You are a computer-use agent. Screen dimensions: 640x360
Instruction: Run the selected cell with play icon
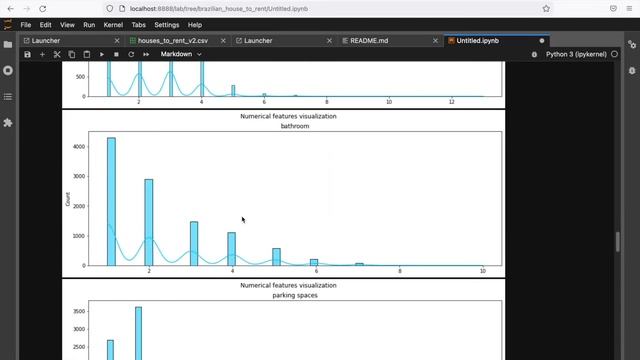(x=102, y=54)
